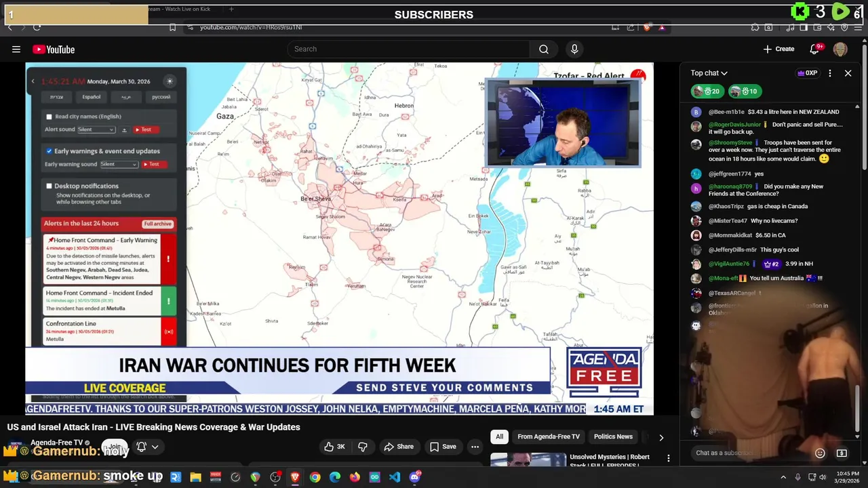Switch alert language to русский

(161, 97)
